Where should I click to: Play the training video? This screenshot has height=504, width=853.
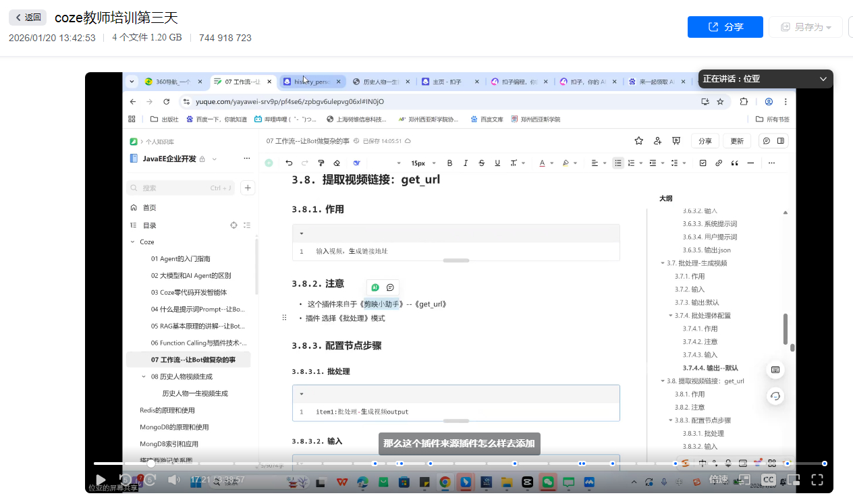tap(101, 480)
